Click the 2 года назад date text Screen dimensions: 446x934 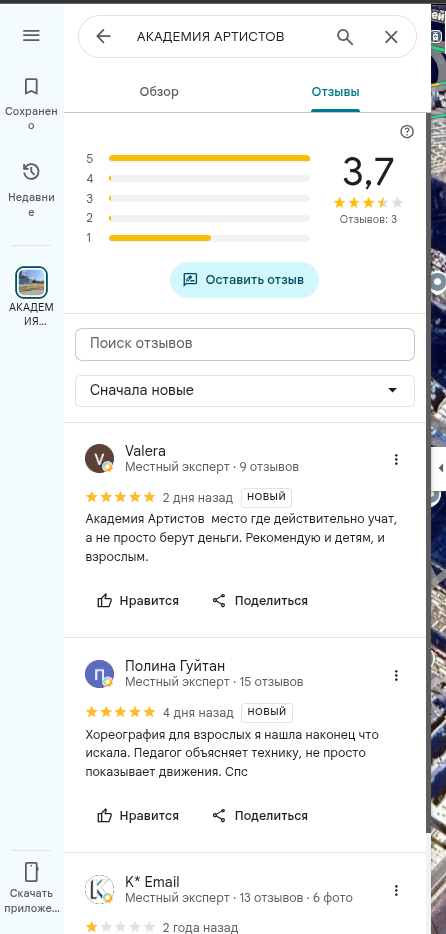[x=200, y=927]
